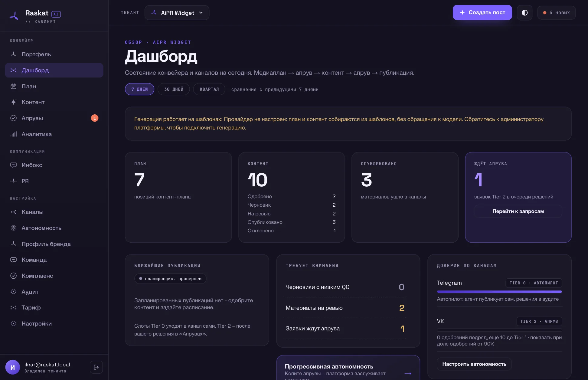588x380 pixels.
Task: Click the Аудит gear icon
Action: [x=13, y=292]
